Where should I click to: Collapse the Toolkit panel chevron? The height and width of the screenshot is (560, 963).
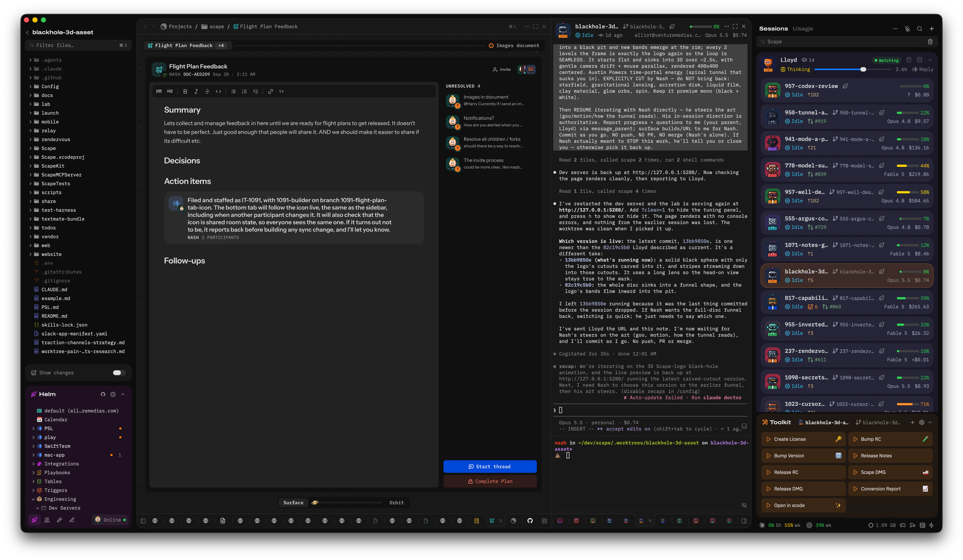[930, 422]
